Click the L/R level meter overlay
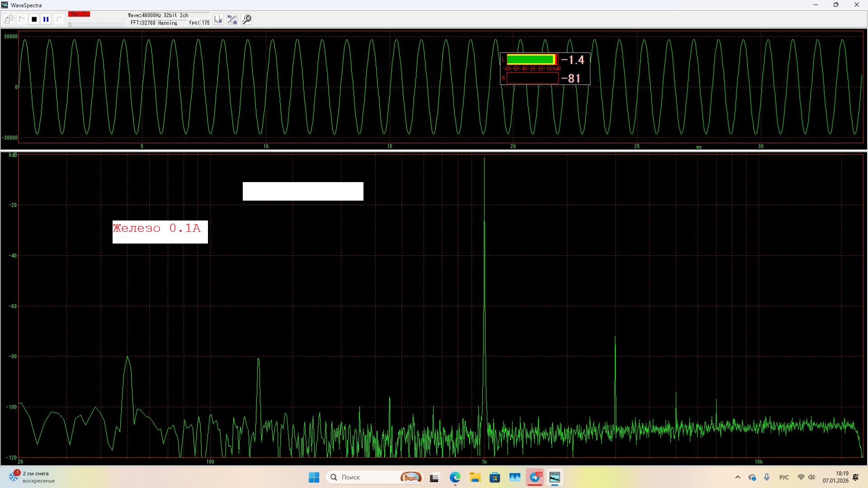The image size is (868, 488). point(545,69)
